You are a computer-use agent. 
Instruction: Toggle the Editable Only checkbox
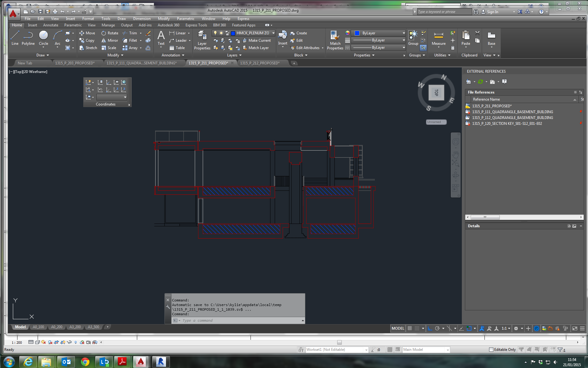click(x=491, y=350)
